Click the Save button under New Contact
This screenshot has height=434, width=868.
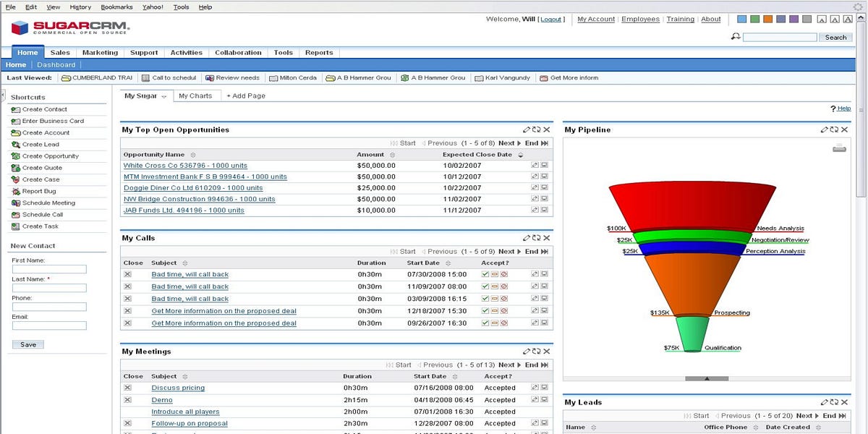pyautogui.click(x=27, y=344)
